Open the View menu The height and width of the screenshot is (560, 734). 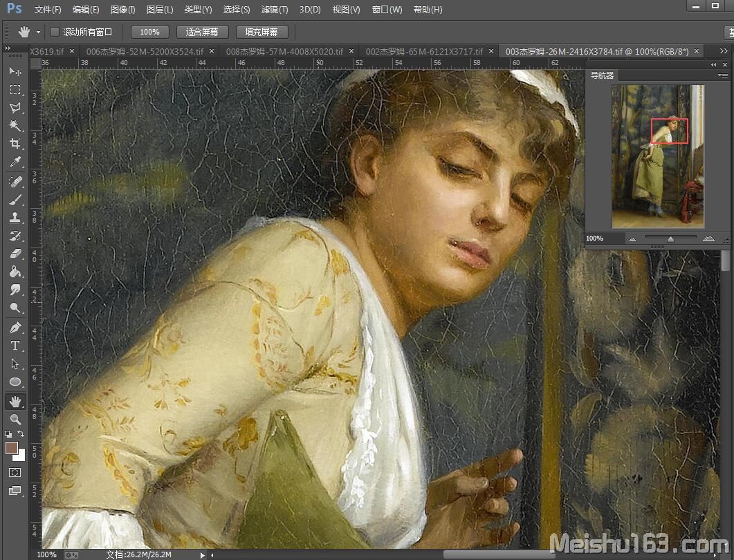tap(346, 10)
